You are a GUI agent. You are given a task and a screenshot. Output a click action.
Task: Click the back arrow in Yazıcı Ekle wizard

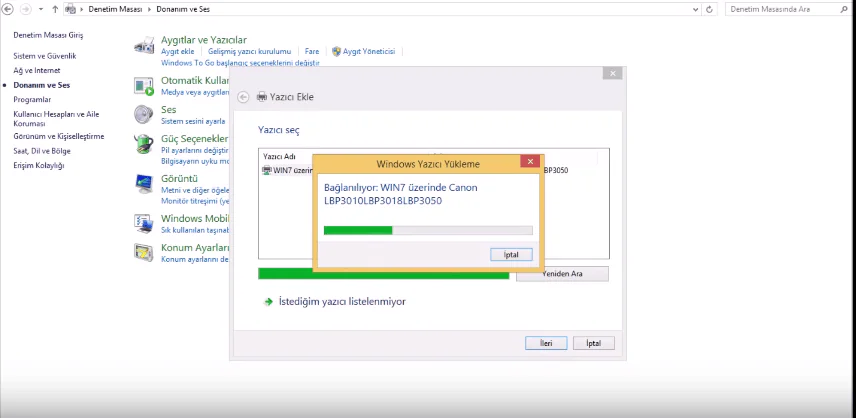[x=243, y=97]
